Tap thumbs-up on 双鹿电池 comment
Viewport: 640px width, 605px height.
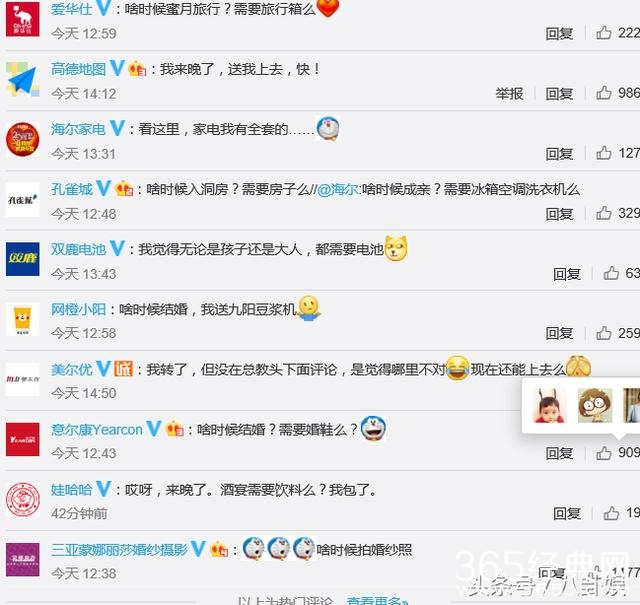point(611,273)
